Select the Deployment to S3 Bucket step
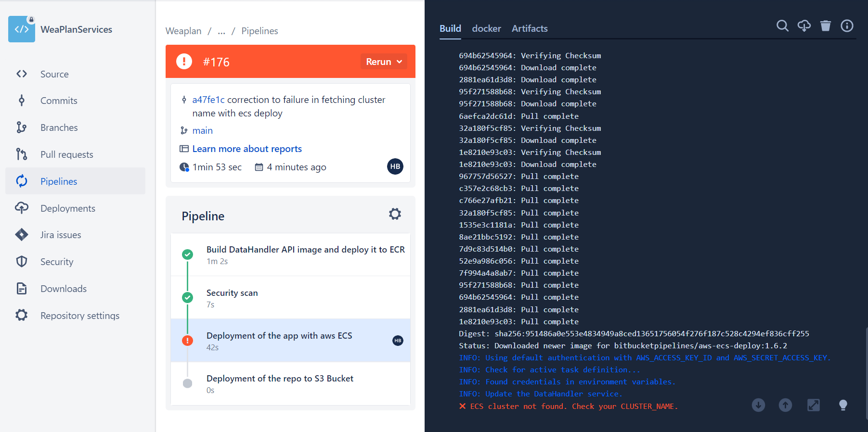This screenshot has width=868, height=432. click(290, 383)
